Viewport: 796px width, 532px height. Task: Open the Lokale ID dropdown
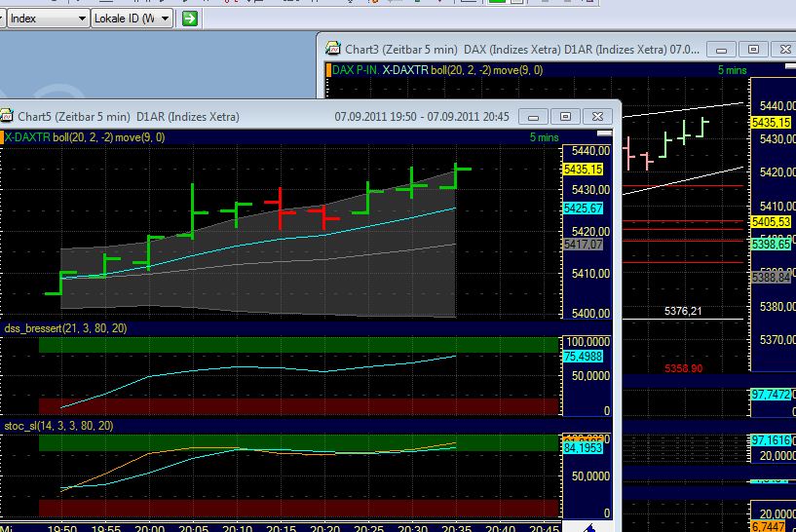(132, 19)
